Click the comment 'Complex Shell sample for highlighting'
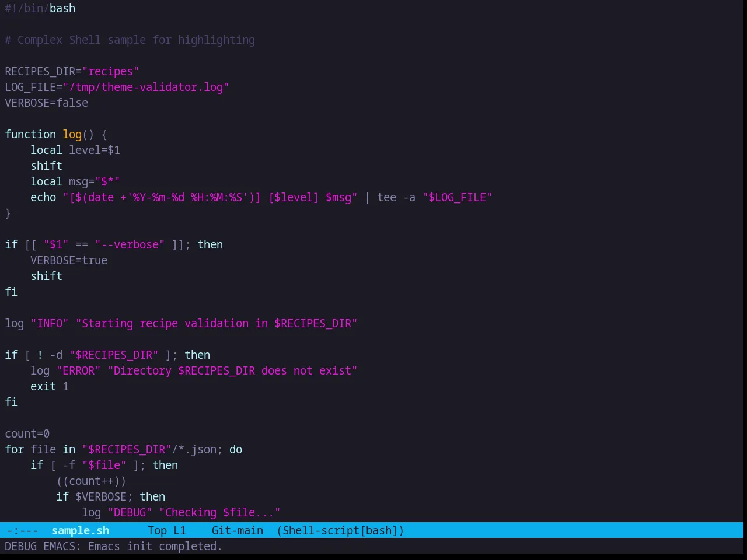The width and height of the screenshot is (747, 560). (x=130, y=40)
